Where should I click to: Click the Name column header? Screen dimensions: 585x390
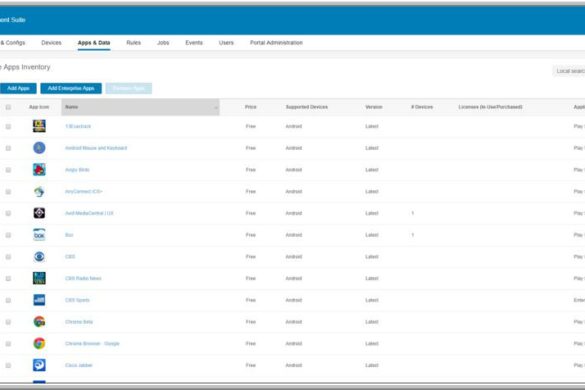coord(140,107)
